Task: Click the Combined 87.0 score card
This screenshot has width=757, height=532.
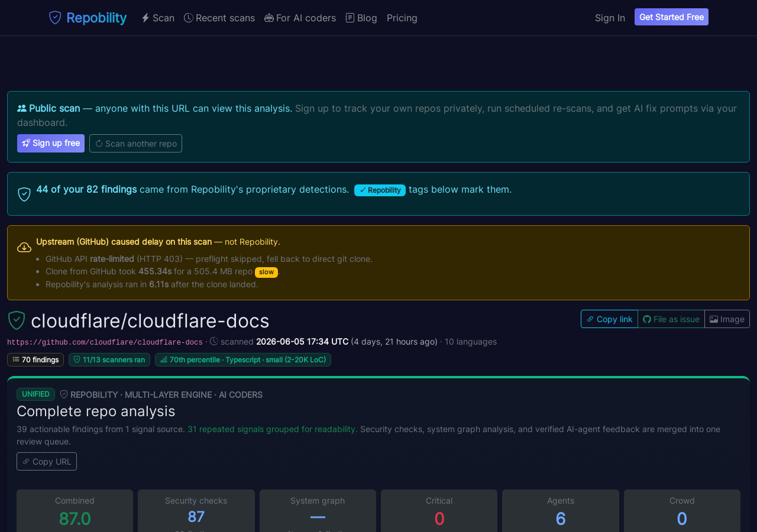Action: 75,511
